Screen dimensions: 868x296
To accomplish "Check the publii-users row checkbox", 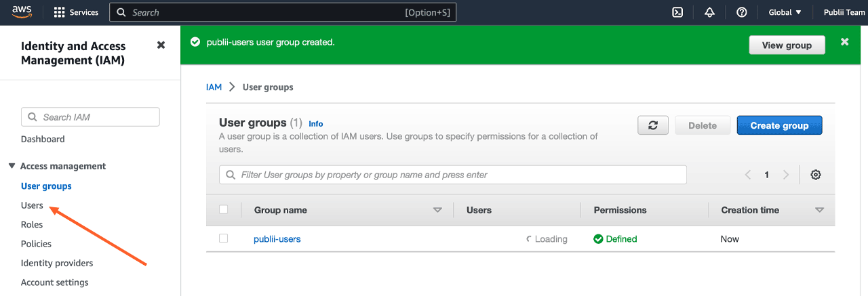I will [x=223, y=238].
